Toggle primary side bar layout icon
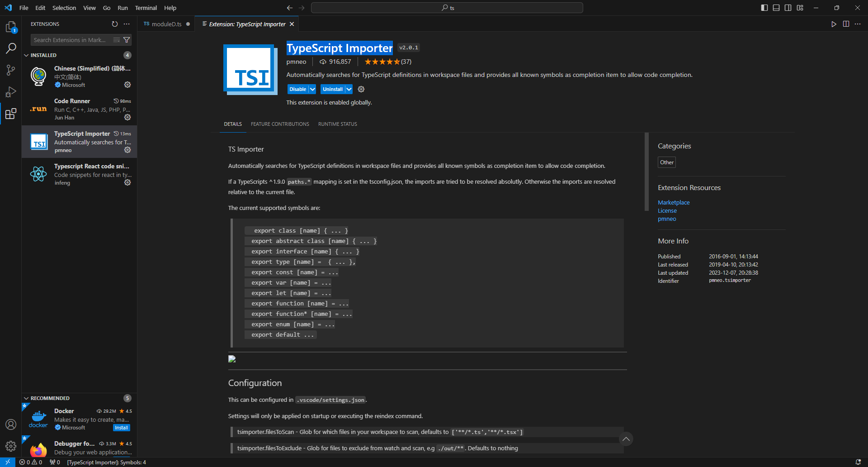 click(x=764, y=8)
